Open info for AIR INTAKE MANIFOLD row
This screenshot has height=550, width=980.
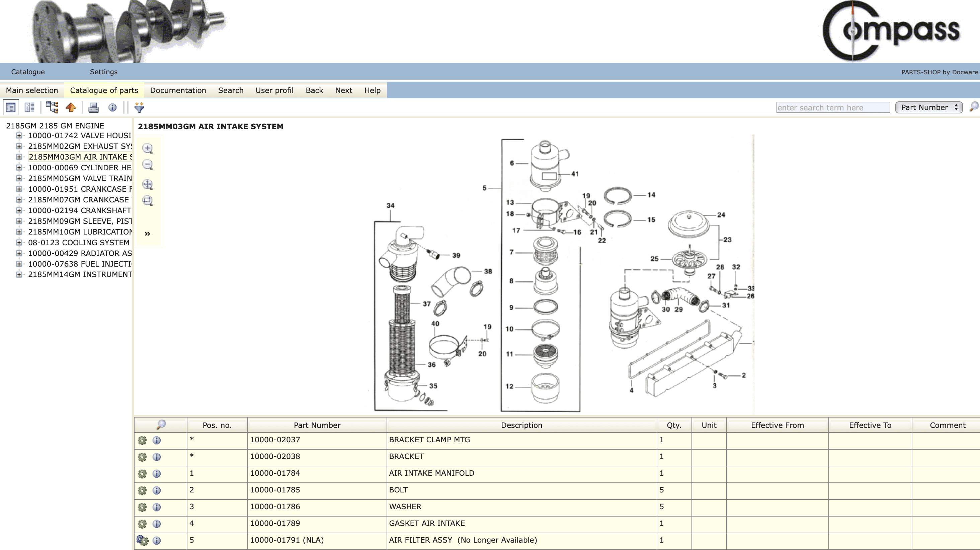(x=156, y=473)
